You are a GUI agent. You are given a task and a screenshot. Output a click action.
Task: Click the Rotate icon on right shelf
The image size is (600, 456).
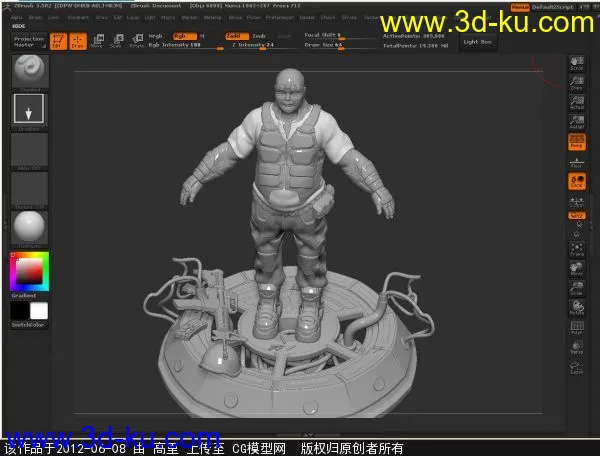[x=577, y=308]
